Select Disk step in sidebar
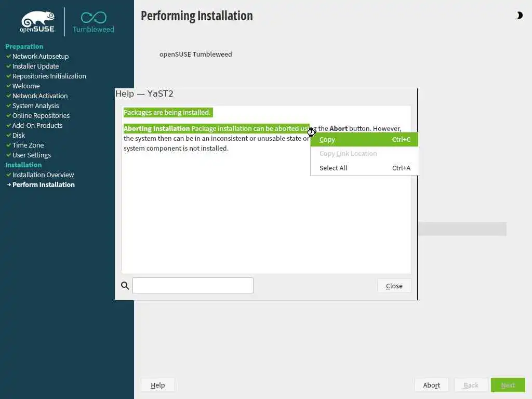Screen dimensions: 532x399 point(19,135)
